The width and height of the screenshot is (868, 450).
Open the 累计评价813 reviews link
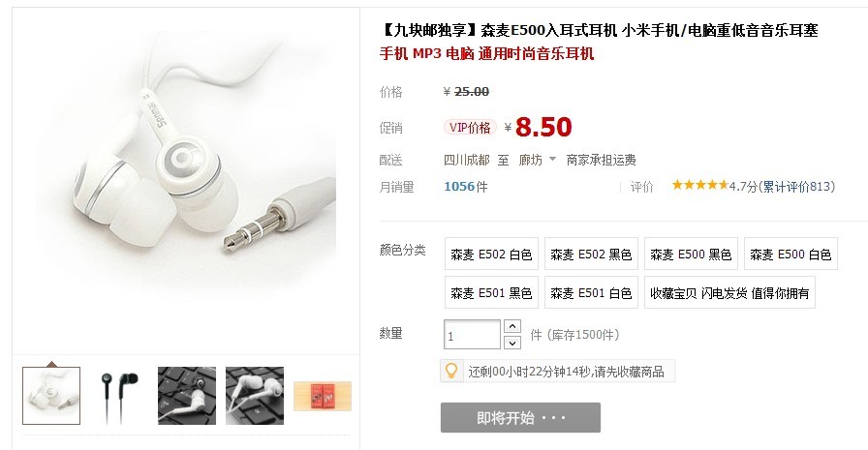pos(796,187)
